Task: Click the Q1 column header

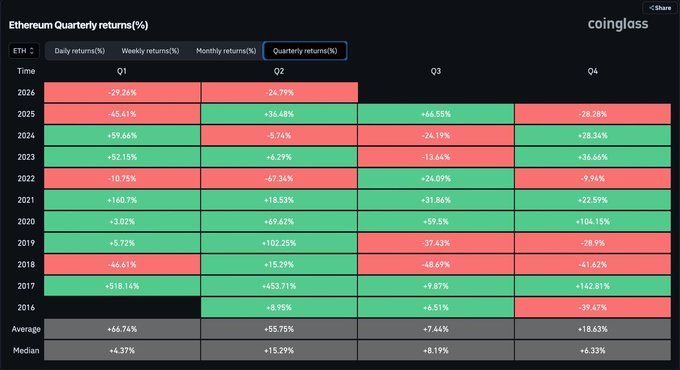Action: tap(122, 71)
